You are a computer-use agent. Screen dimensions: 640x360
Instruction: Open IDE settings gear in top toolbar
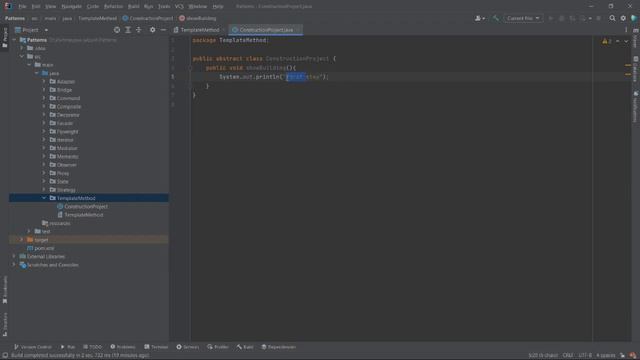[x=623, y=18]
